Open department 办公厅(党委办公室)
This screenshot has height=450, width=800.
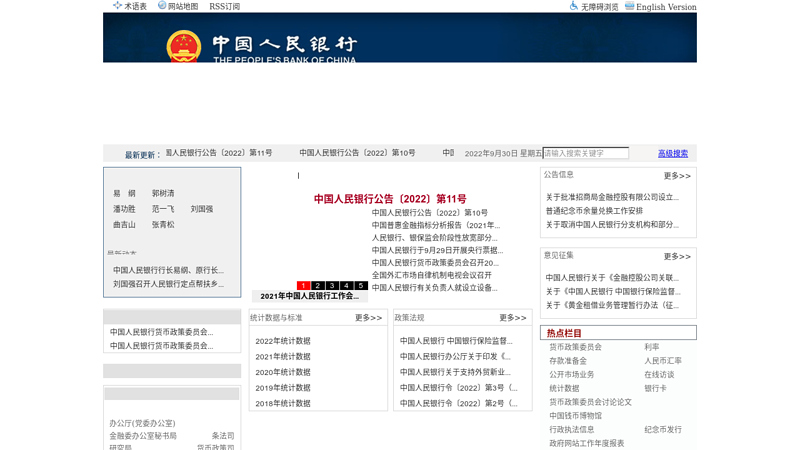click(x=142, y=423)
